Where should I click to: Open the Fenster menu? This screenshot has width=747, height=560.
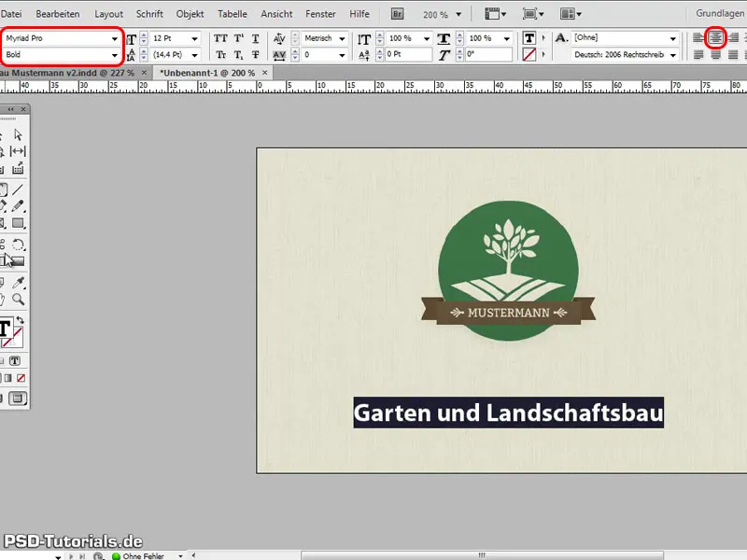[320, 14]
